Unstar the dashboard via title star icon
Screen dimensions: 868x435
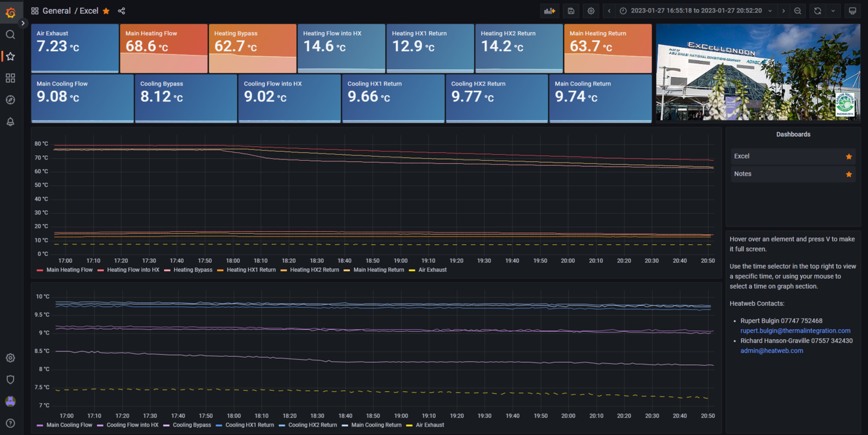pos(106,11)
